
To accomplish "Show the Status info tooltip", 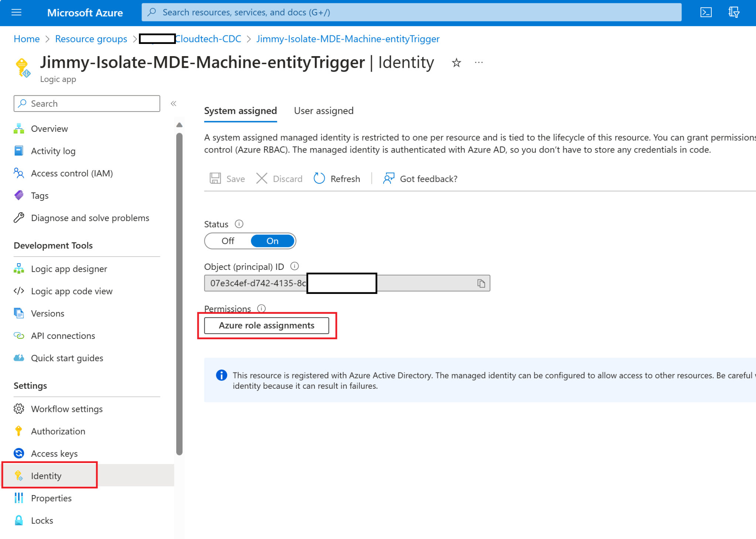I will (239, 224).
